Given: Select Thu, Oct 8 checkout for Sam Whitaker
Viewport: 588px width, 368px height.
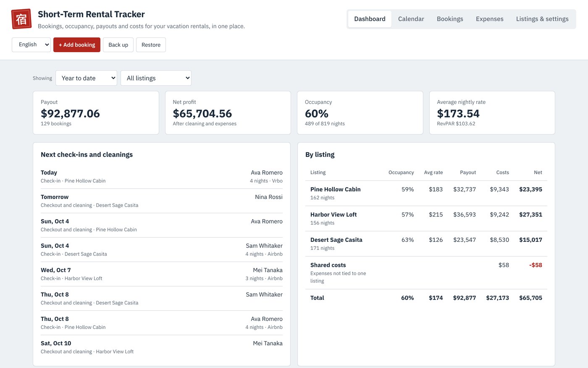Looking at the screenshot, I should (162, 299).
